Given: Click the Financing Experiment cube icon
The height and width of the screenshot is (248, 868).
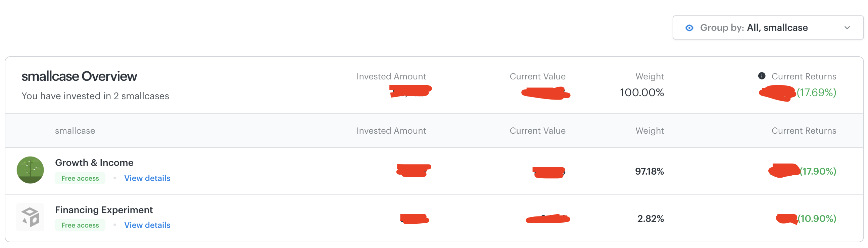Looking at the screenshot, I should pyautogui.click(x=30, y=217).
